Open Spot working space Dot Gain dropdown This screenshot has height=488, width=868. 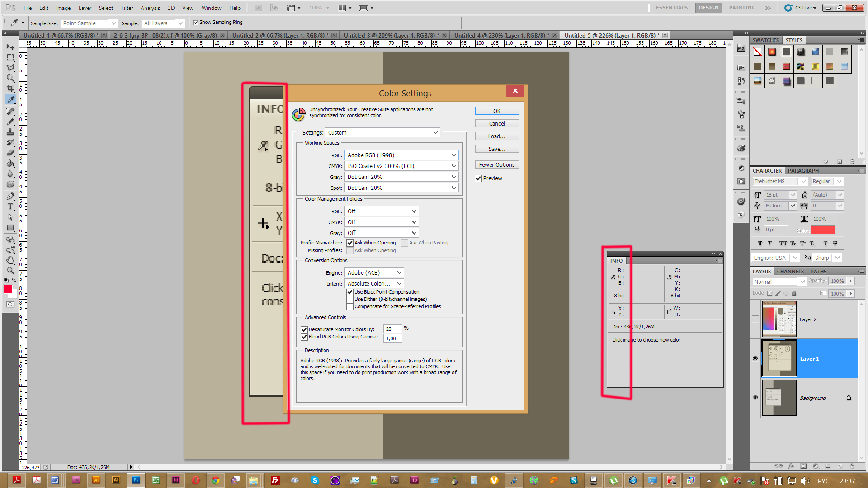401,188
